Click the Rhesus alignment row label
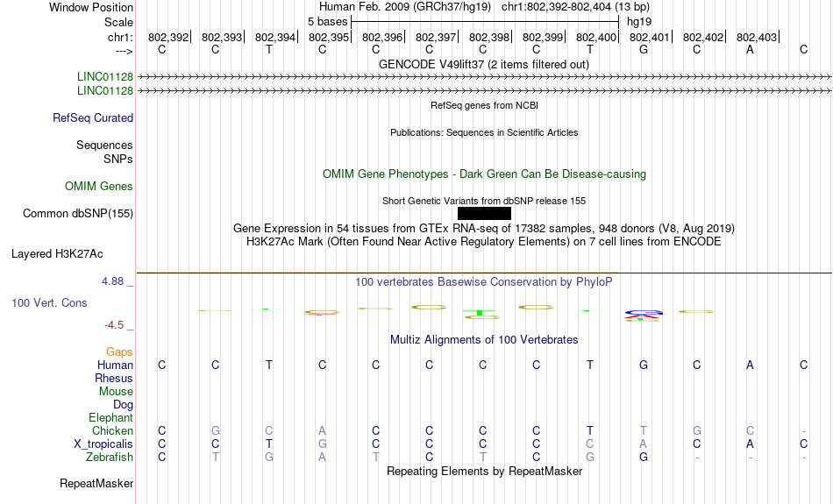This screenshot has height=504, width=833. coord(114,378)
